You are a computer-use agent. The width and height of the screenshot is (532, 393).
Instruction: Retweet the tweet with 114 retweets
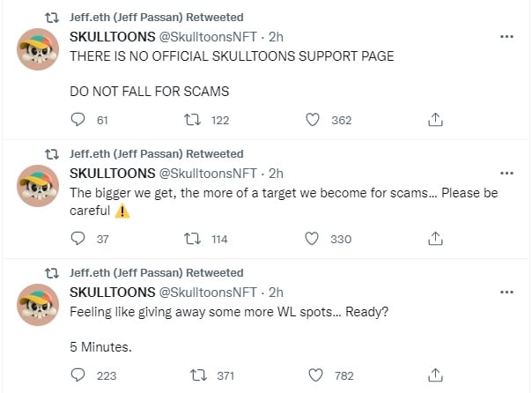coord(198,239)
